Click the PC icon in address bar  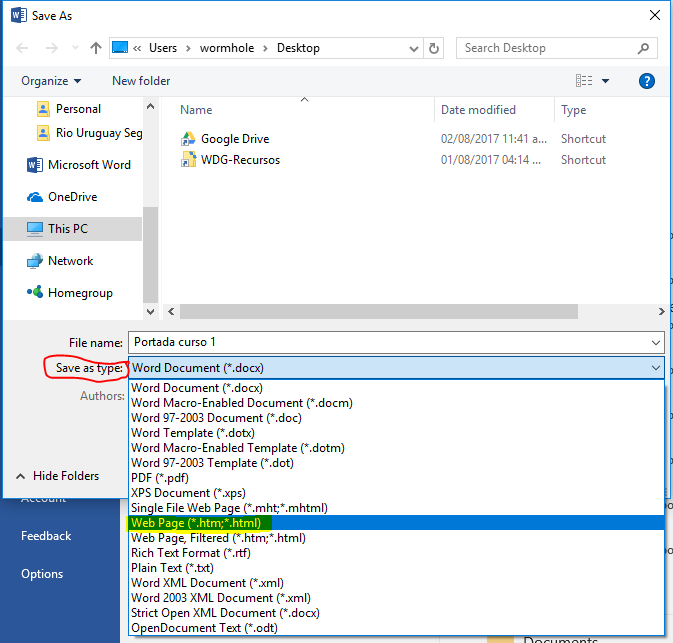pos(120,47)
